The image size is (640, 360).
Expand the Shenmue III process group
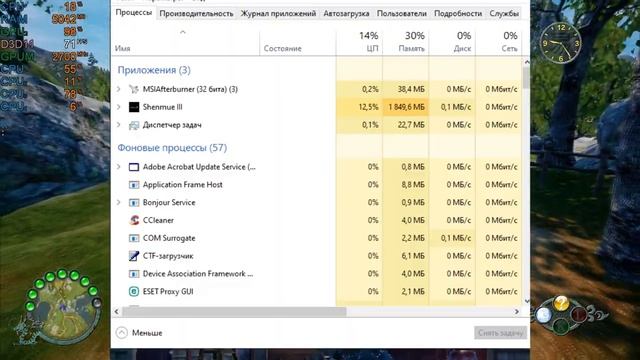tap(119, 107)
